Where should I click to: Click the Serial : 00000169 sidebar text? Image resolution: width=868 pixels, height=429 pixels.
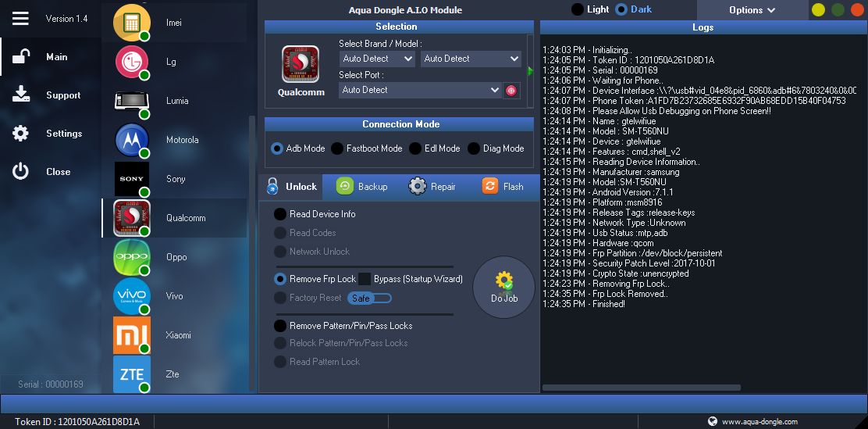[x=51, y=384]
